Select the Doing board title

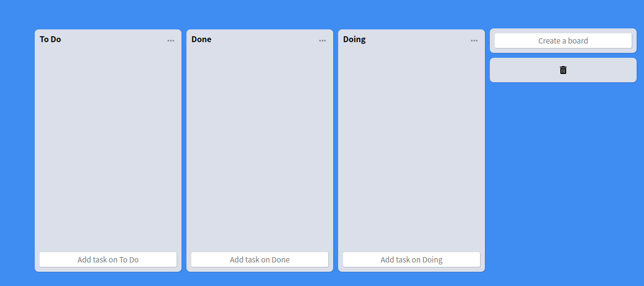click(354, 39)
